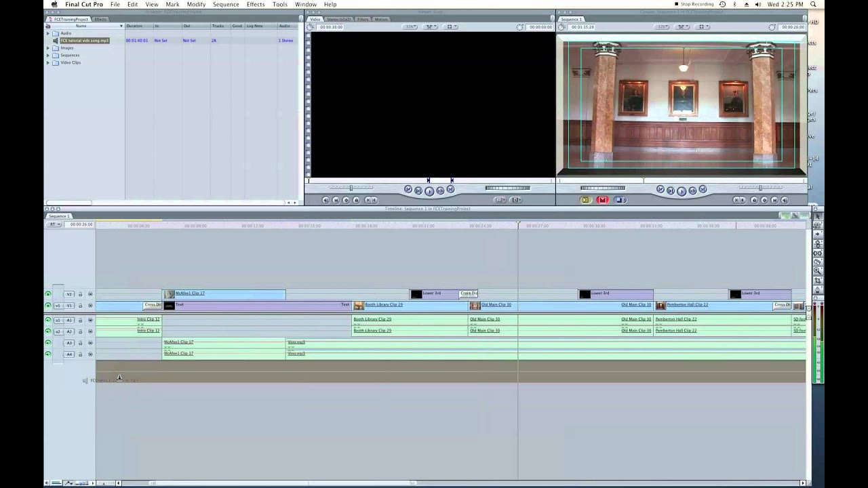
Task: Toggle V1 track visibility
Action: tap(47, 306)
